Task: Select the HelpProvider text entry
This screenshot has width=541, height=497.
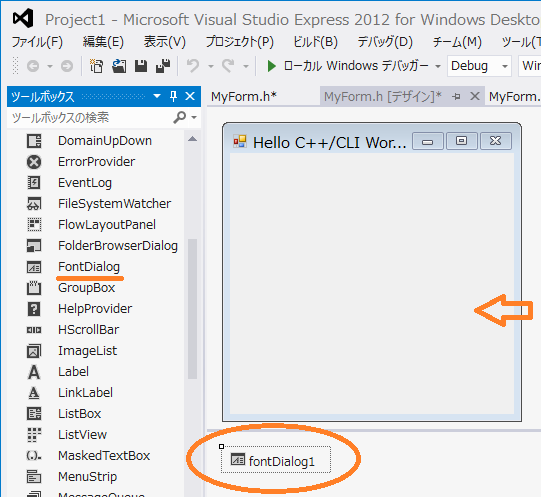Action: click(x=95, y=309)
